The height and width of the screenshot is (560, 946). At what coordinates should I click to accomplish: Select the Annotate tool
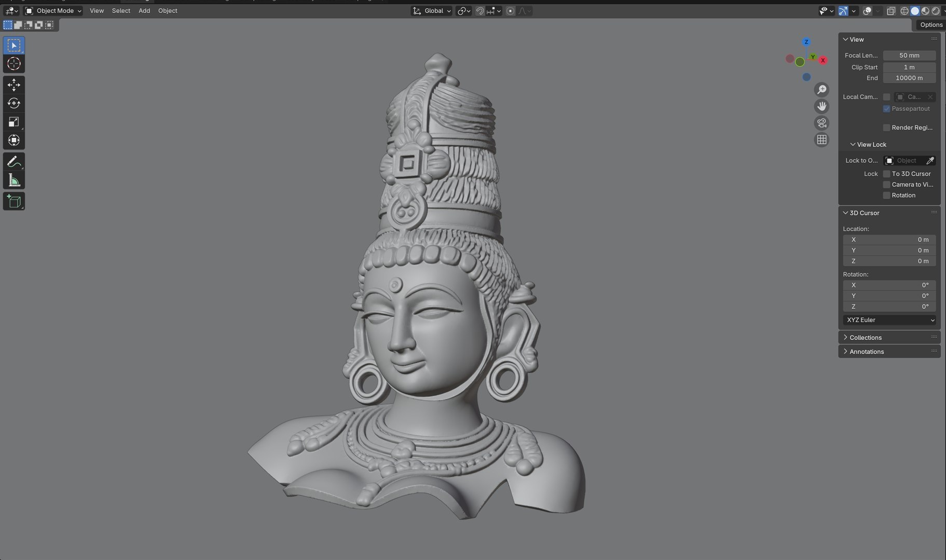(14, 162)
